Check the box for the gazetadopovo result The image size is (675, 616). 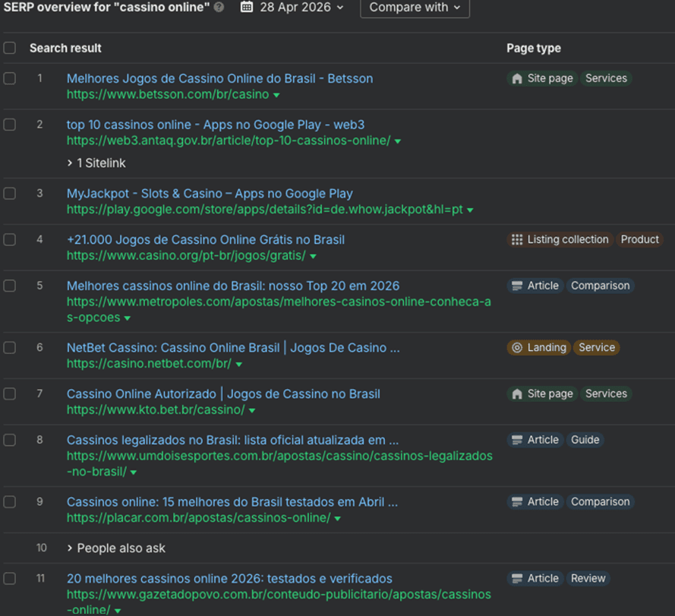click(9, 579)
